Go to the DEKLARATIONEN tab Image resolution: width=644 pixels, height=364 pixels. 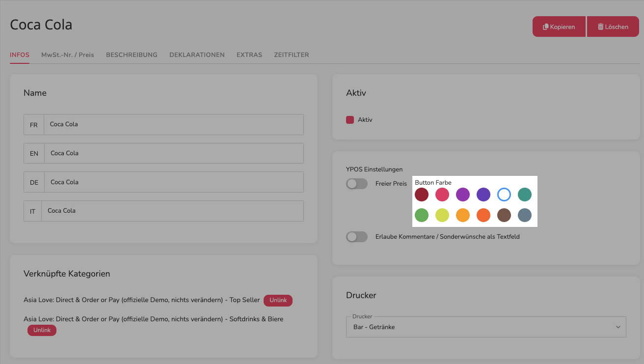[197, 55]
